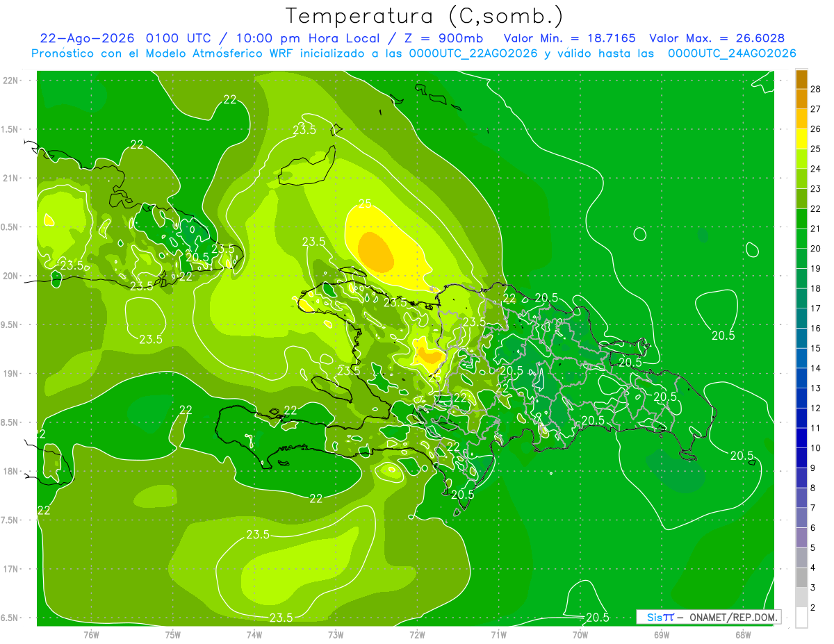This screenshot has height=644, width=834.
Task: Click the "74W" longitude axis label
Action: click(254, 634)
